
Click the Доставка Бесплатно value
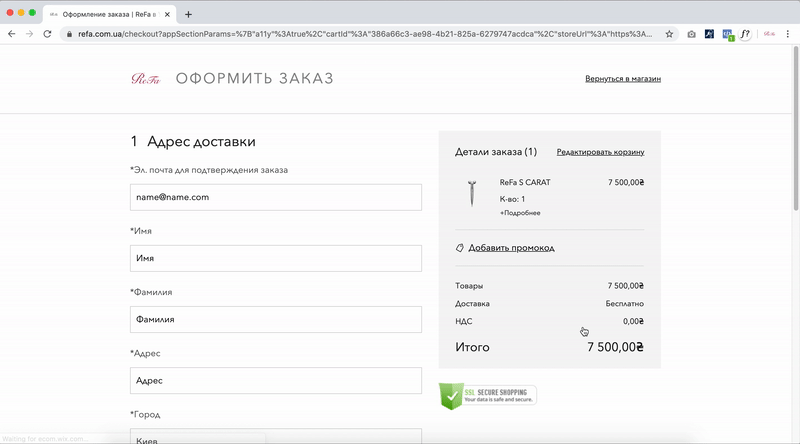tap(624, 304)
